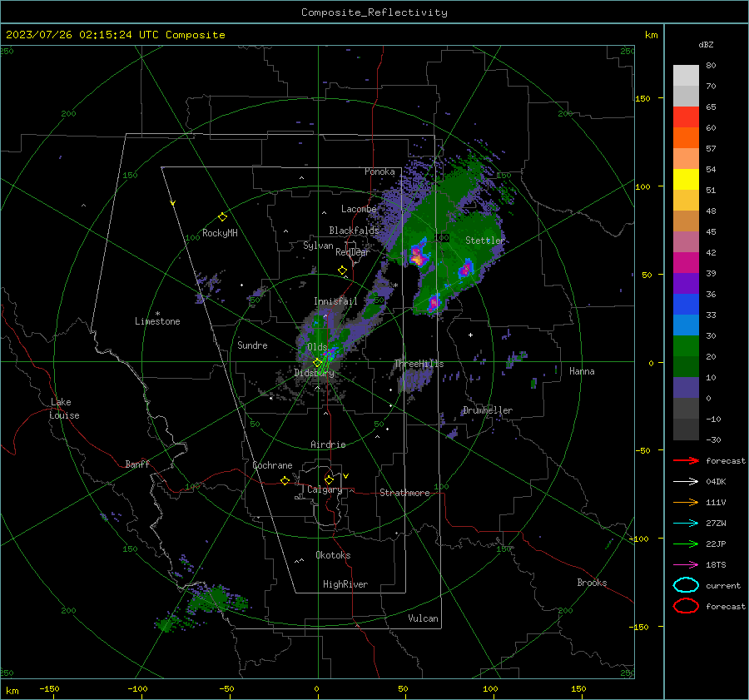Click the yellow diamond marker at radar center
This screenshot has width=749, height=700.
[x=317, y=363]
